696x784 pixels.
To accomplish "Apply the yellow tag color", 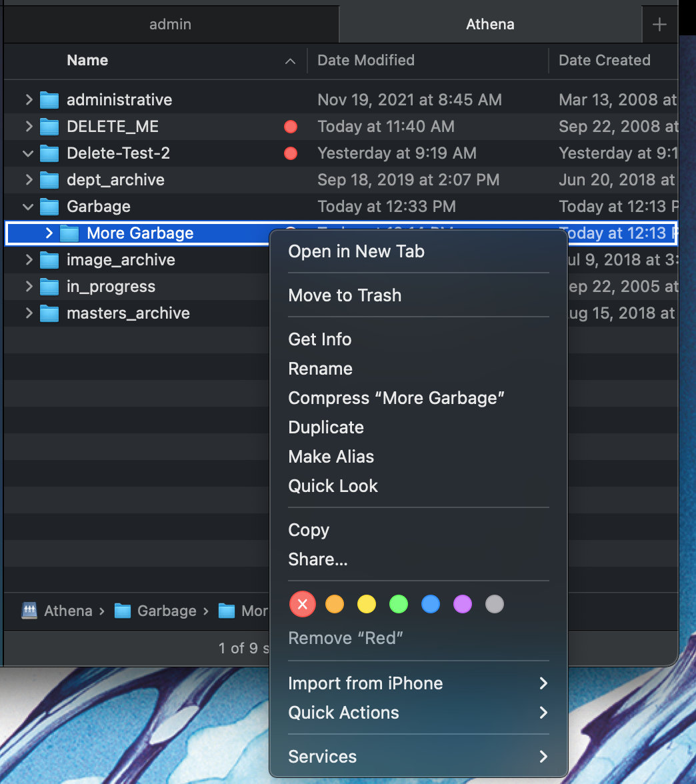I will coord(367,604).
